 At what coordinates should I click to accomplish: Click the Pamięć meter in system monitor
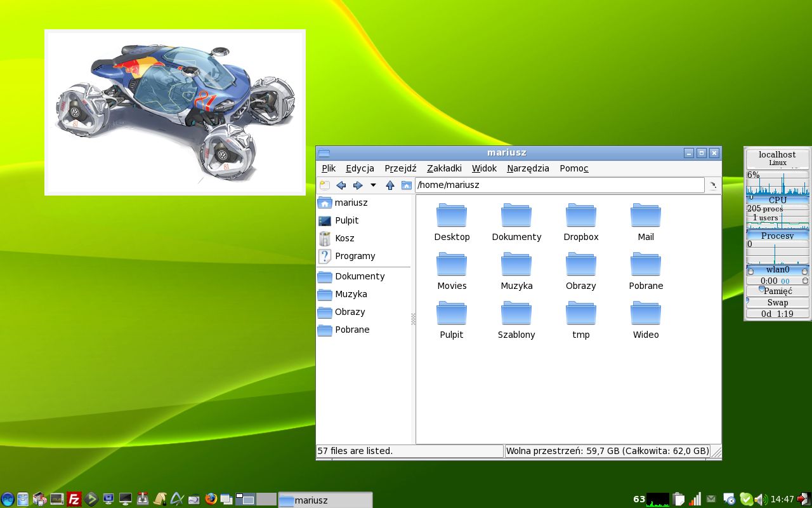[x=778, y=291]
